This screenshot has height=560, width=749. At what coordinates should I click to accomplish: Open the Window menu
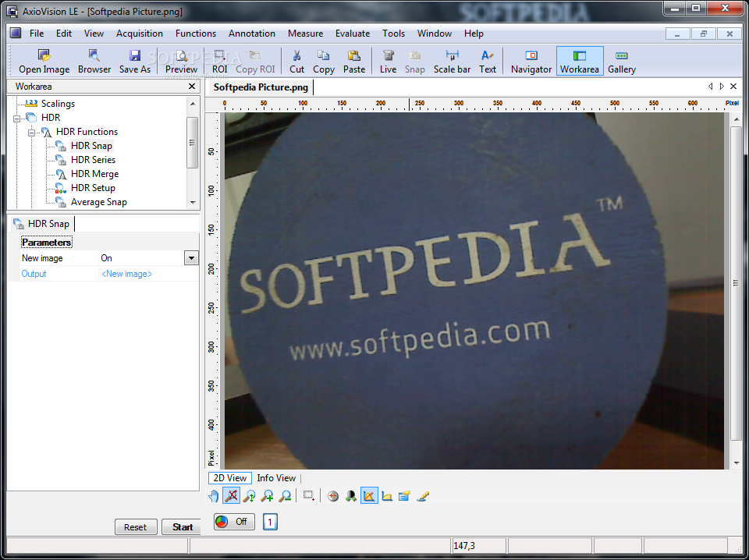[435, 34]
